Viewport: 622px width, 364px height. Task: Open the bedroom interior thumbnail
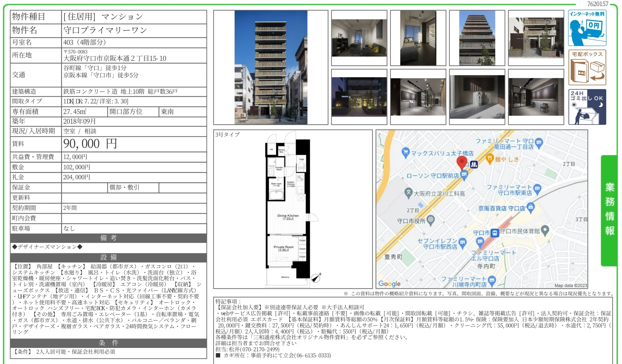click(418, 38)
